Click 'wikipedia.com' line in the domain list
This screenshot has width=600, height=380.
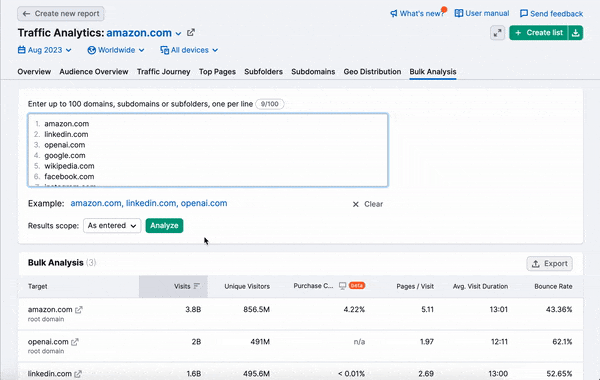click(69, 166)
